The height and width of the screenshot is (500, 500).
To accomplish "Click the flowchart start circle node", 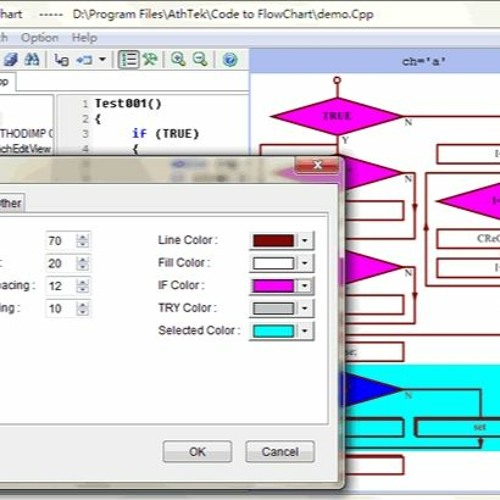I will pos(337,80).
